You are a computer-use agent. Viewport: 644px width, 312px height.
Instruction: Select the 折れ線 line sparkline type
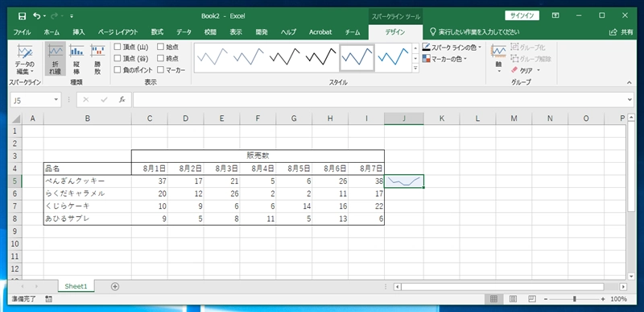pyautogui.click(x=55, y=60)
